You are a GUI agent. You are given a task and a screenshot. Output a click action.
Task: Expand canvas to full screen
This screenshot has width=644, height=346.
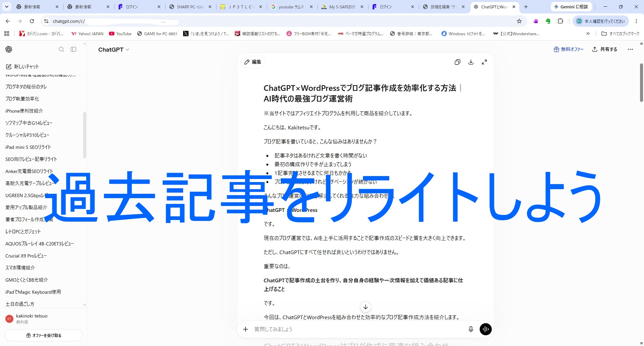[484, 62]
